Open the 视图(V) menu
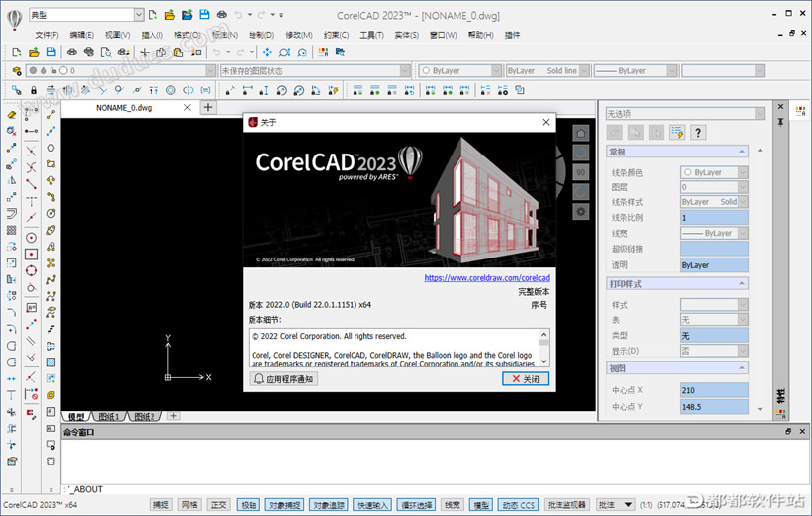Viewport: 812px width, 516px height. click(x=118, y=35)
